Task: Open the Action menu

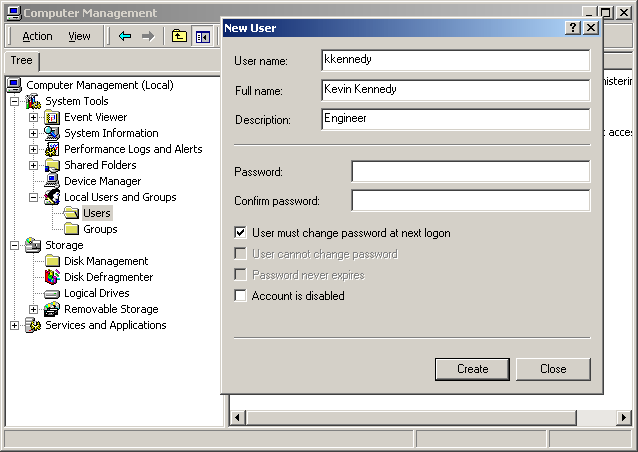Action: 37,36
